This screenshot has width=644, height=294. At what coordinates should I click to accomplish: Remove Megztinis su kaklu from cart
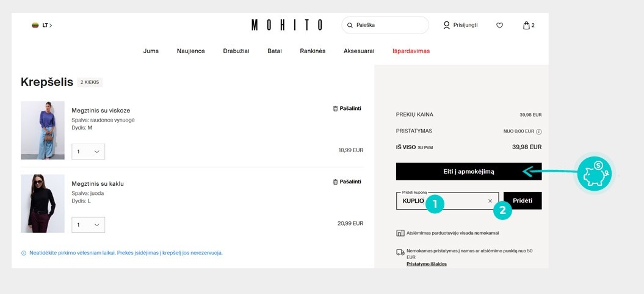347,182
